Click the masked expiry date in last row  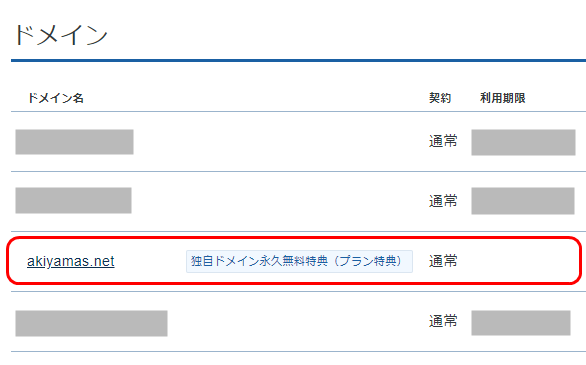click(521, 323)
